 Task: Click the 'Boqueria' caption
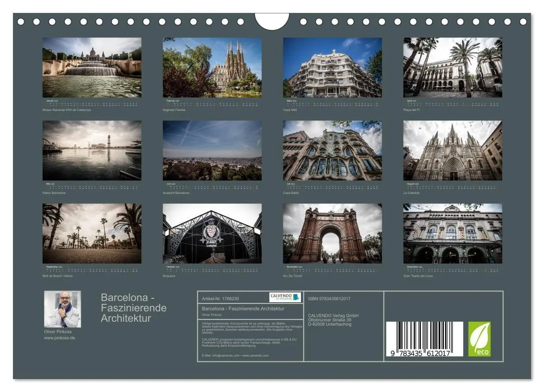tap(169, 276)
